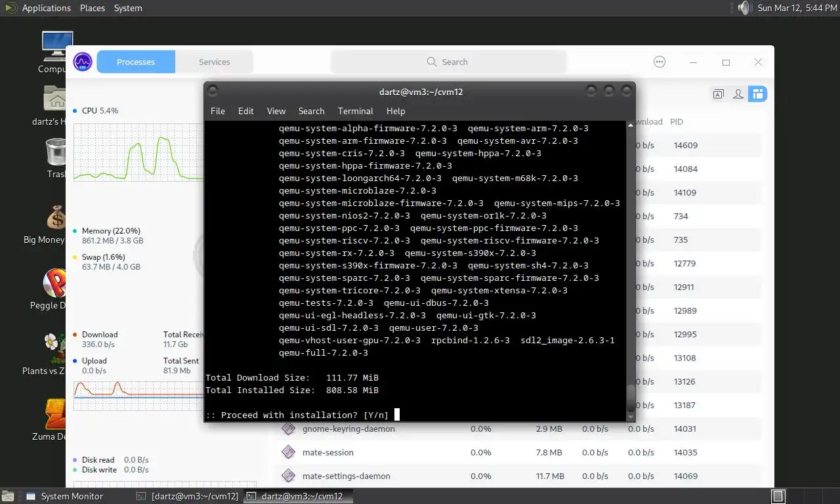840x504 pixels.
Task: Open the terminal View menu
Action: 276,111
